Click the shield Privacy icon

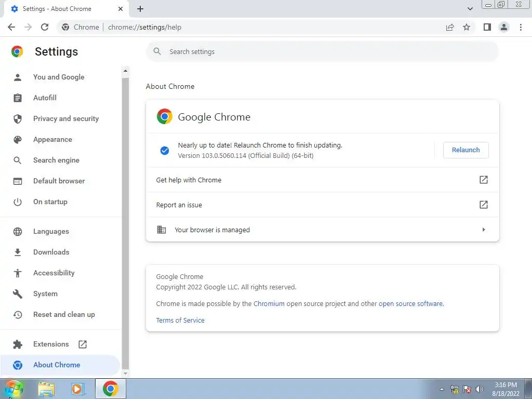tap(17, 119)
